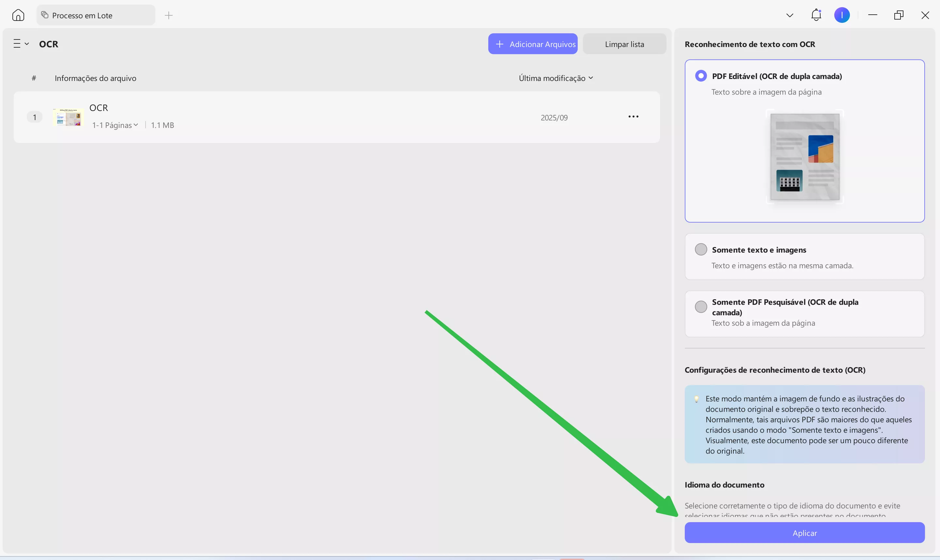This screenshot has height=560, width=940.
Task: Open the three-dots menu for the OCR file
Action: [x=633, y=117]
